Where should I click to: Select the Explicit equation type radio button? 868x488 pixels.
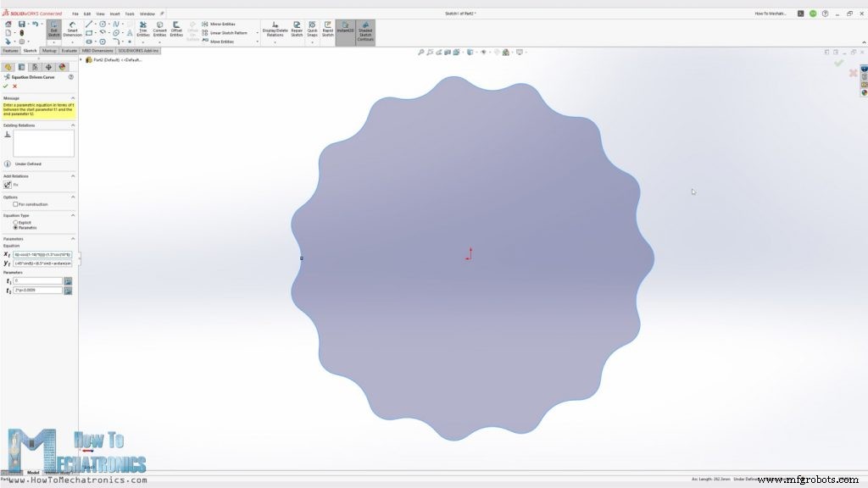point(15,222)
